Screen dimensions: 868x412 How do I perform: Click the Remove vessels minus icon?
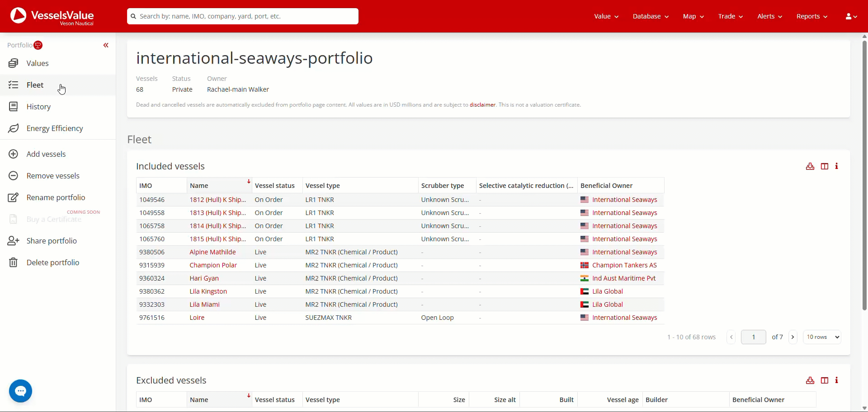[x=14, y=176]
